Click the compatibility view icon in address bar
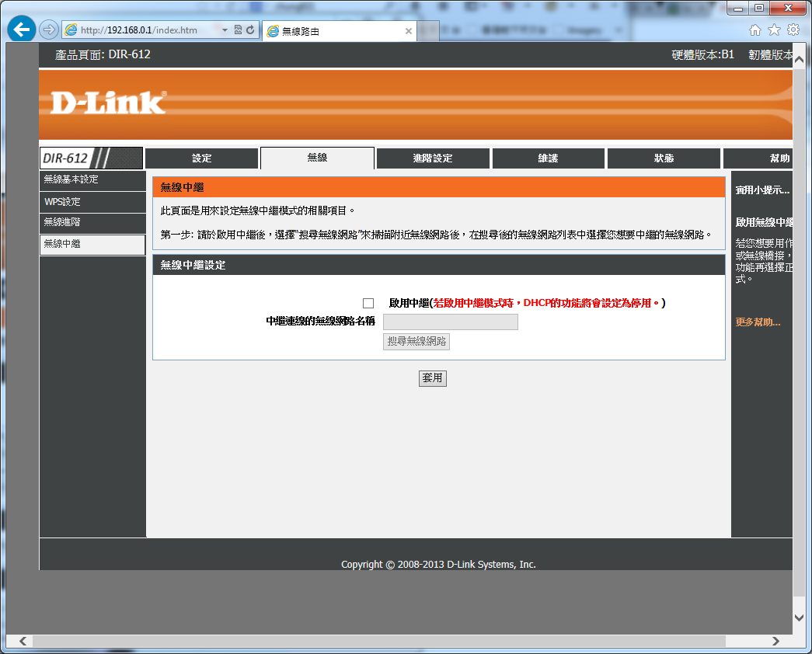This screenshot has height=654, width=812. point(239,30)
